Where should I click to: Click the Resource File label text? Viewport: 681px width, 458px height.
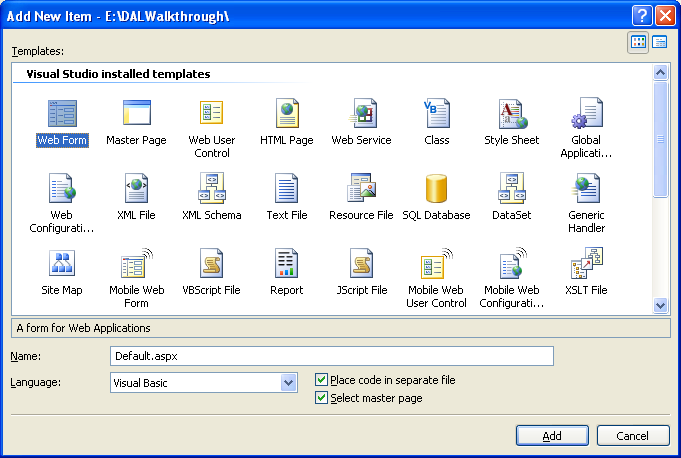click(361, 215)
